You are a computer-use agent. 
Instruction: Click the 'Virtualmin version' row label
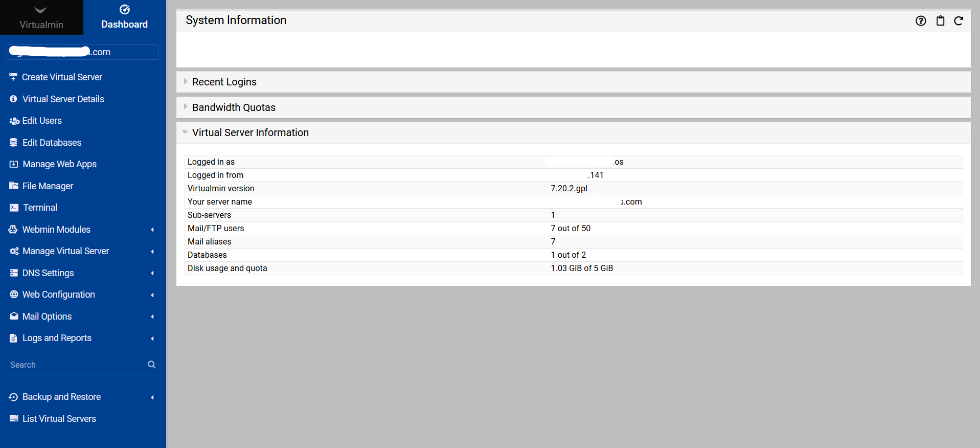coord(221,189)
